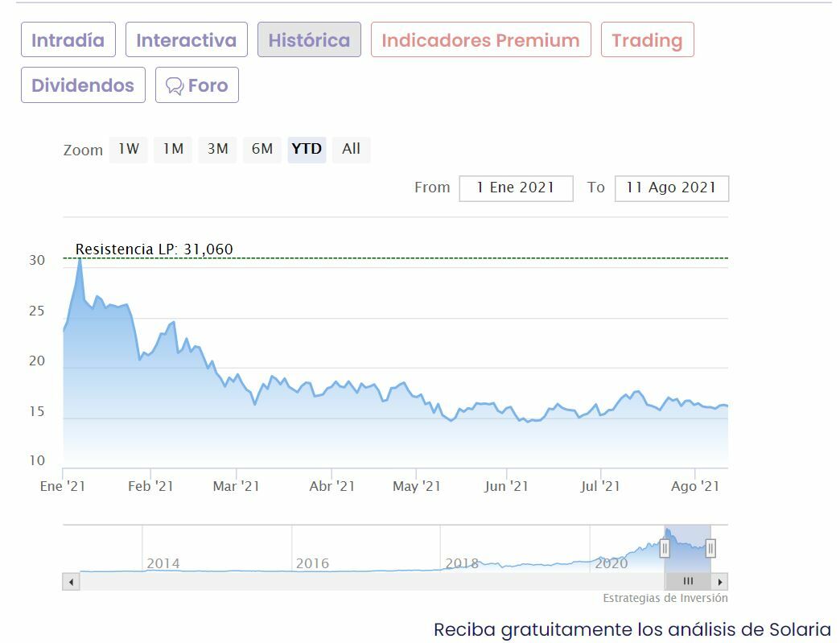Switch to the Interactiva tab
The width and height of the screenshot is (840, 643).
pyautogui.click(x=186, y=40)
